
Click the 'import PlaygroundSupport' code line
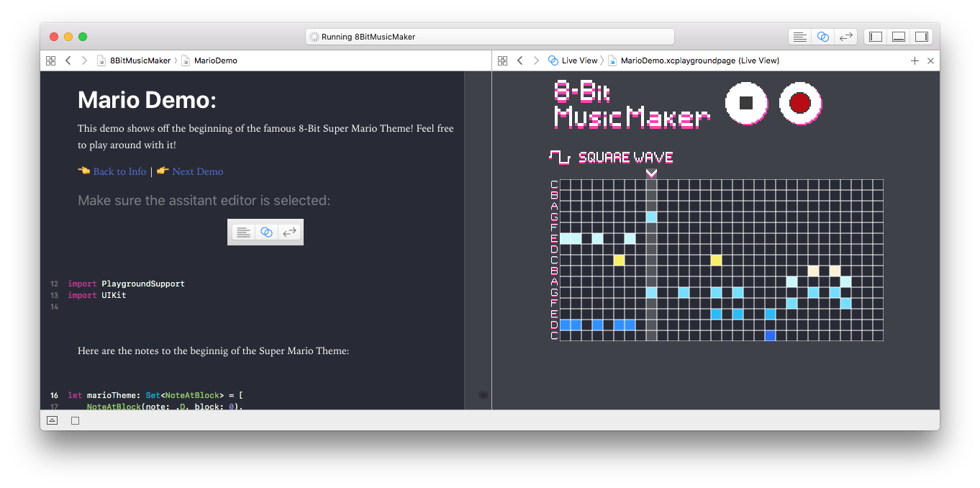click(126, 284)
